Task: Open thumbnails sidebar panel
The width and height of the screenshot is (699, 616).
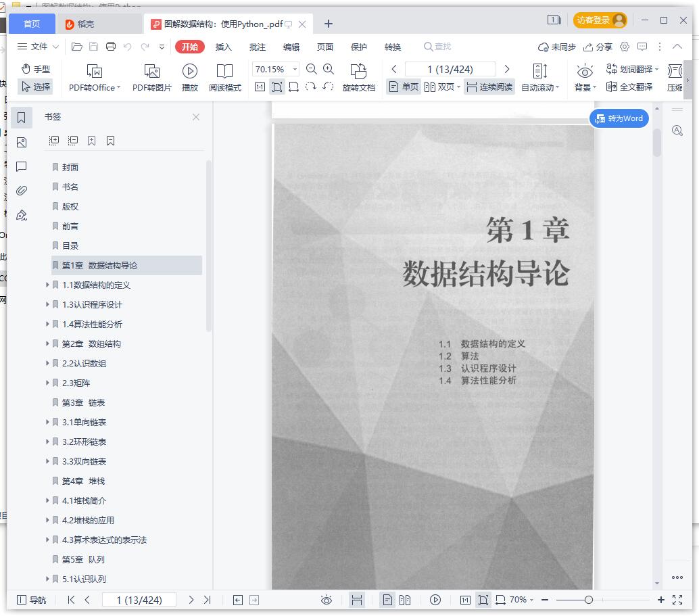Action: coord(22,143)
